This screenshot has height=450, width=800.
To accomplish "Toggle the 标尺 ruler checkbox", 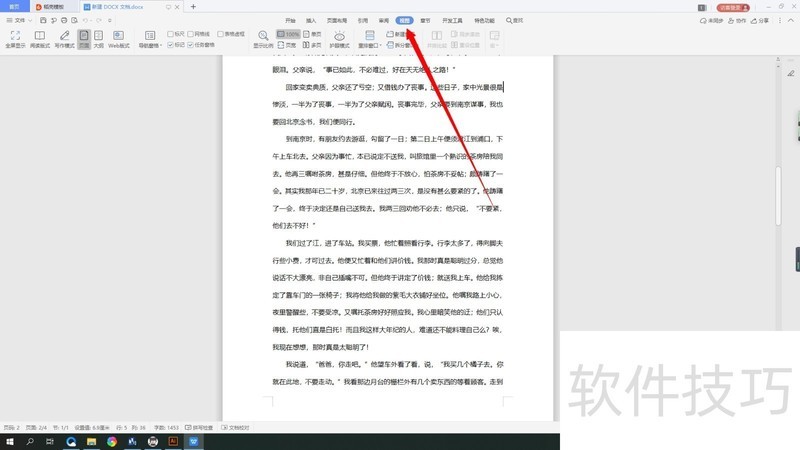I will click(x=170, y=34).
